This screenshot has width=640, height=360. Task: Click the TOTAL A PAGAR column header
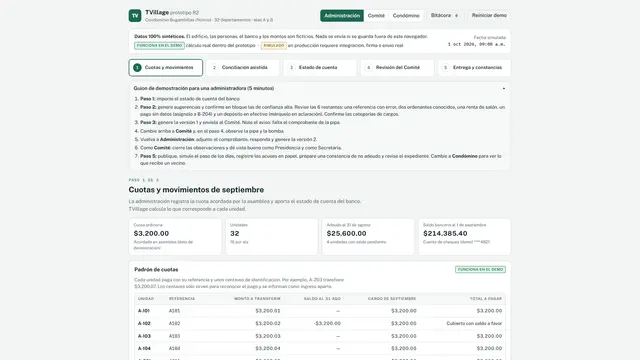486,299
